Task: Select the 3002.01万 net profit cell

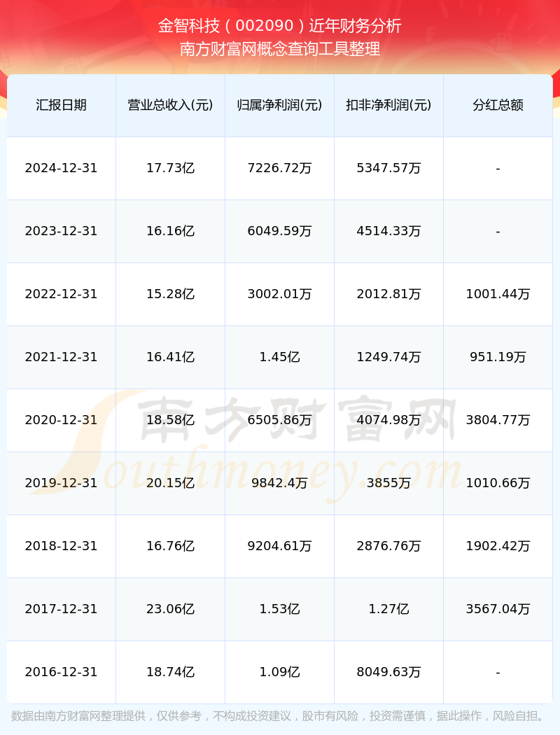Action: pos(280,294)
